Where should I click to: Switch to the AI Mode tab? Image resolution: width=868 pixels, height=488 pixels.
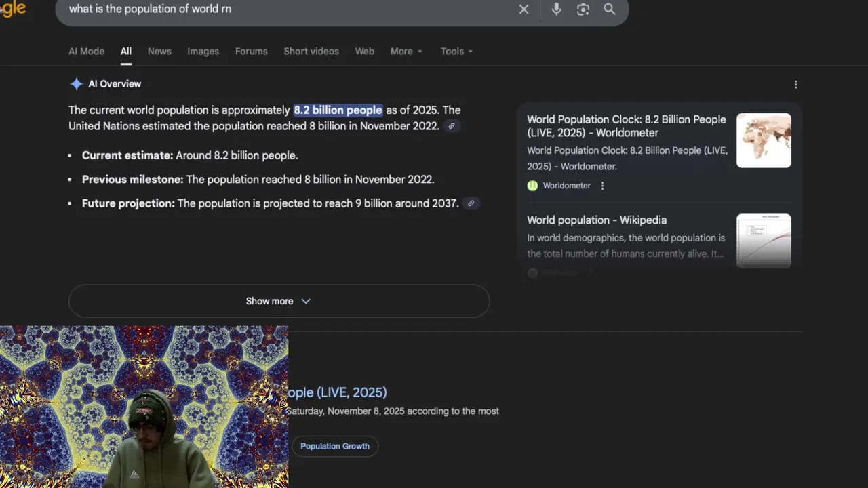tap(86, 52)
